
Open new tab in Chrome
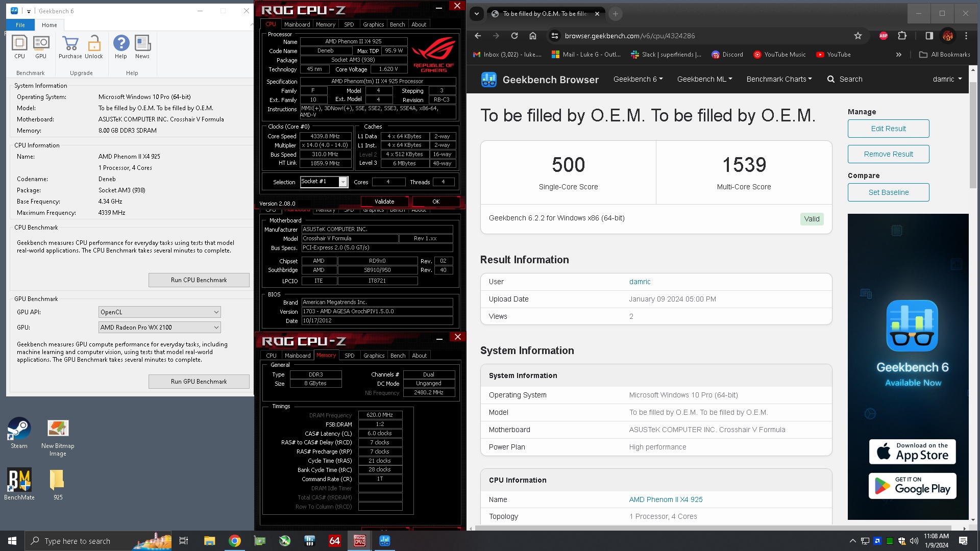click(616, 14)
